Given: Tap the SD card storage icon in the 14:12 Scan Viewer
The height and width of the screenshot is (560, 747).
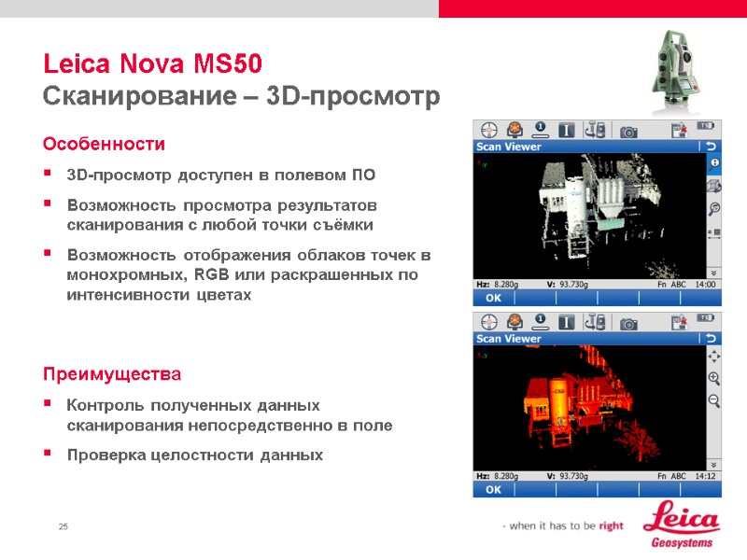Looking at the screenshot, I should click(680, 322).
